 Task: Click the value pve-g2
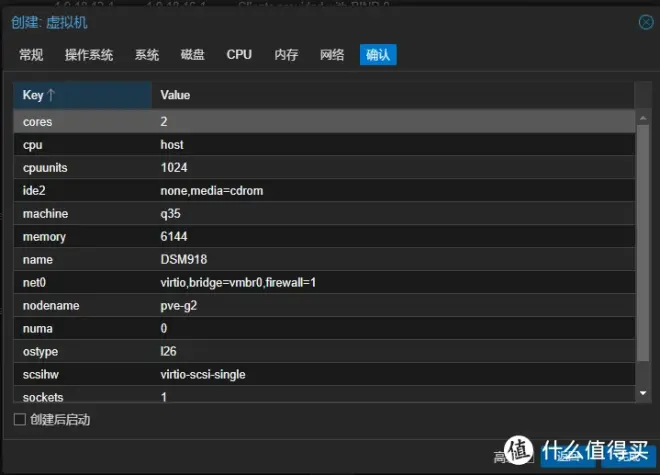[178, 306]
